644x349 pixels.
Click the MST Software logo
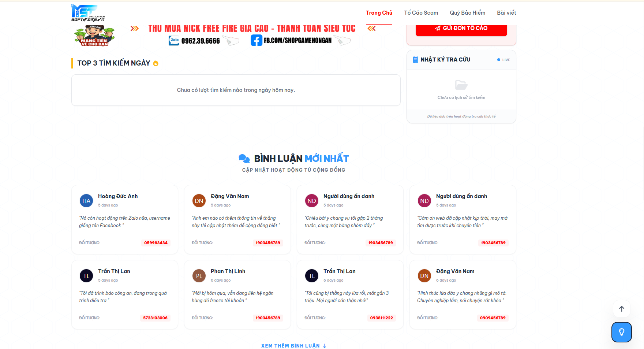(88, 13)
